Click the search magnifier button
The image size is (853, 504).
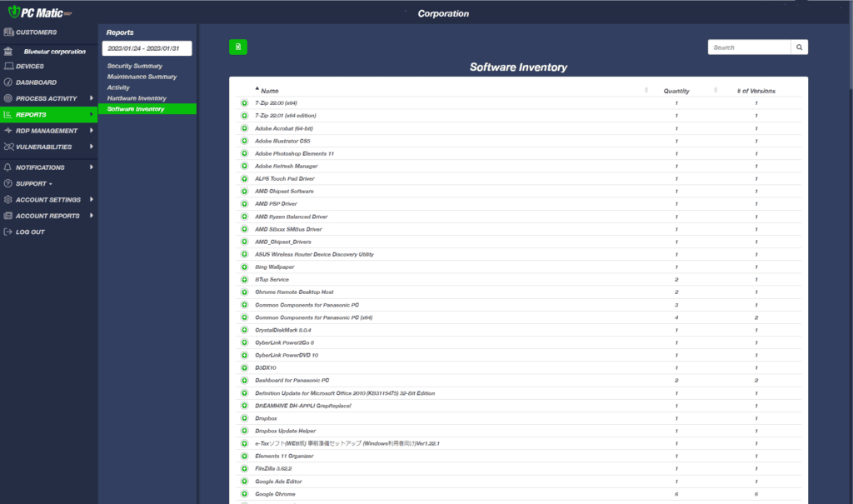[799, 47]
